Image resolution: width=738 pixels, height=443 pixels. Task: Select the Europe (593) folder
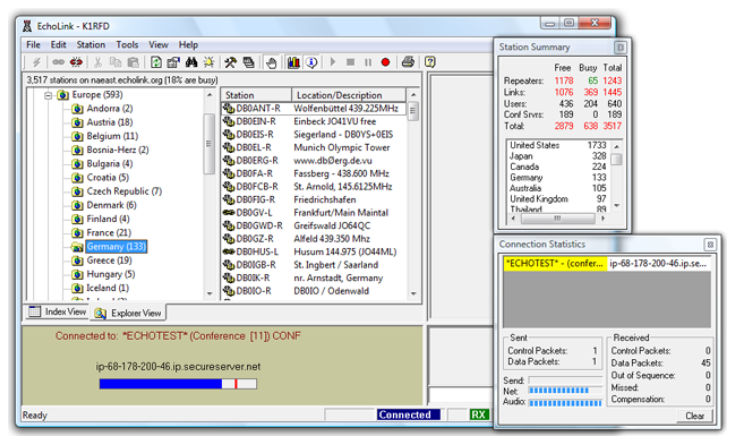(x=97, y=95)
